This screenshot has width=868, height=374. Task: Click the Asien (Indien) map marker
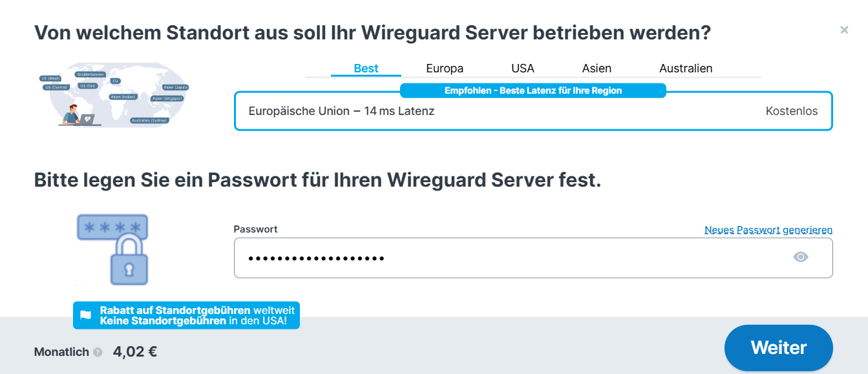[123, 97]
